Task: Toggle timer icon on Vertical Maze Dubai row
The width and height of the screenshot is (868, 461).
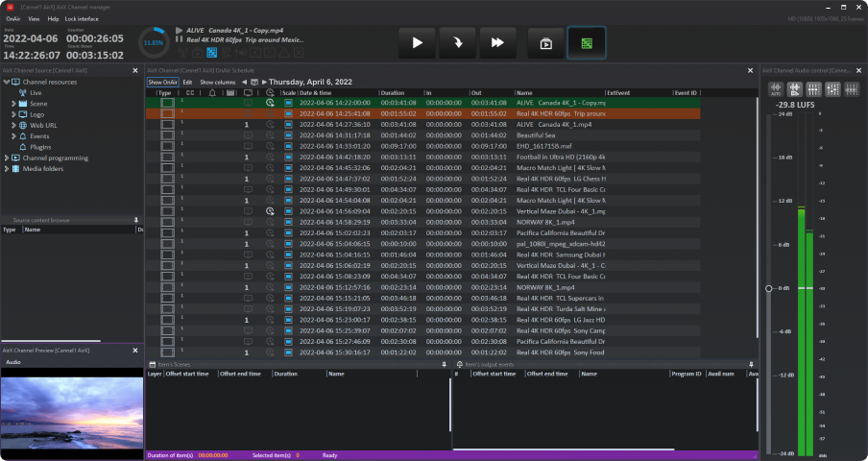Action: 270,210
